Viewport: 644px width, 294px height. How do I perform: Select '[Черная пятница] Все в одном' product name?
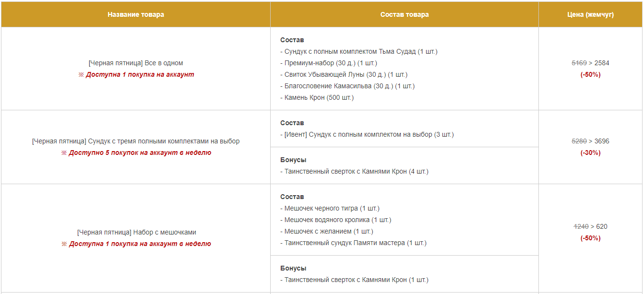click(x=136, y=63)
